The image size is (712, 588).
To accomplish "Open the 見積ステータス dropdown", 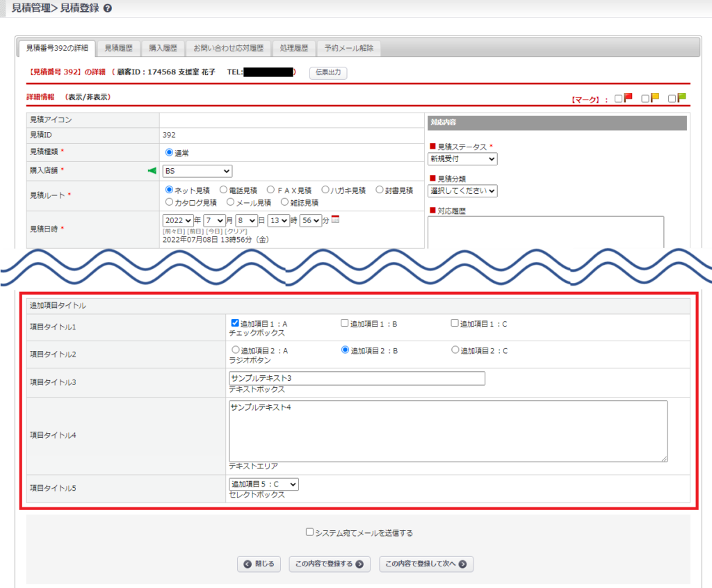I will coord(462,159).
